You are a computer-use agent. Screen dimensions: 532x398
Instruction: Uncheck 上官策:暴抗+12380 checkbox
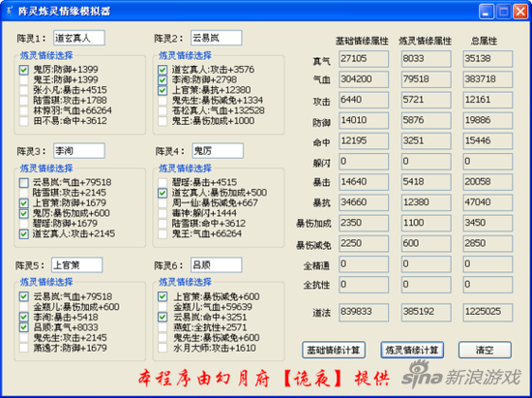(x=163, y=90)
